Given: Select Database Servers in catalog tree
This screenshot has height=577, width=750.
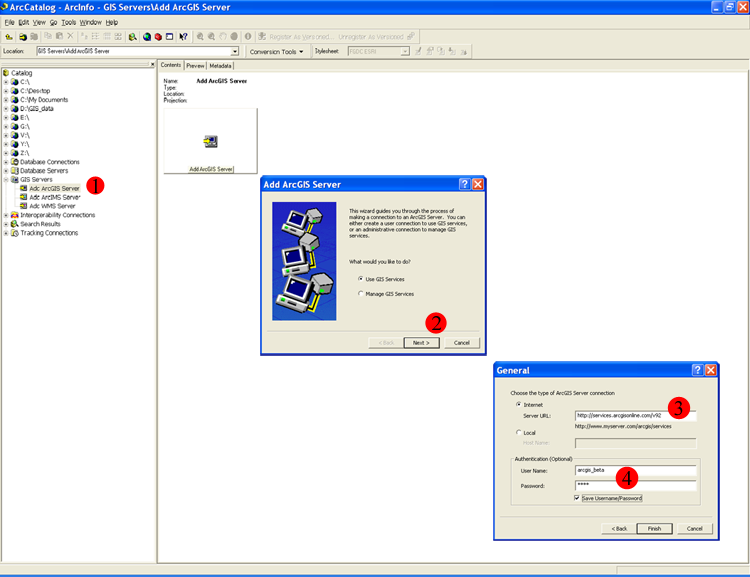Looking at the screenshot, I should click(x=44, y=170).
